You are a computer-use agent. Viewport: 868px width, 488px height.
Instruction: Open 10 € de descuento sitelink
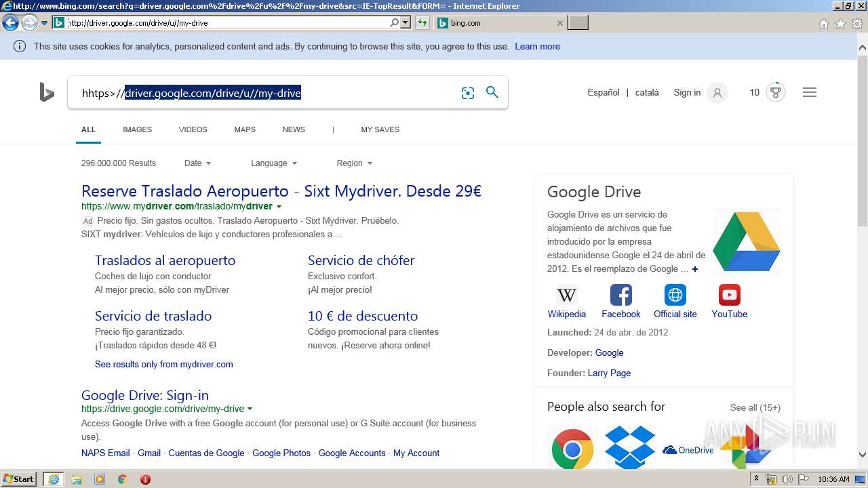click(363, 316)
